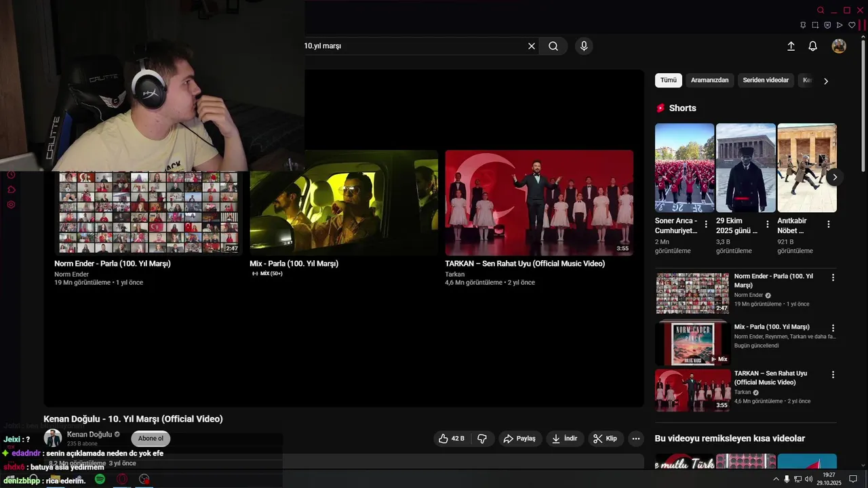
Task: Open sidebar Mix Parla playlist thumbnail
Action: 692,344
